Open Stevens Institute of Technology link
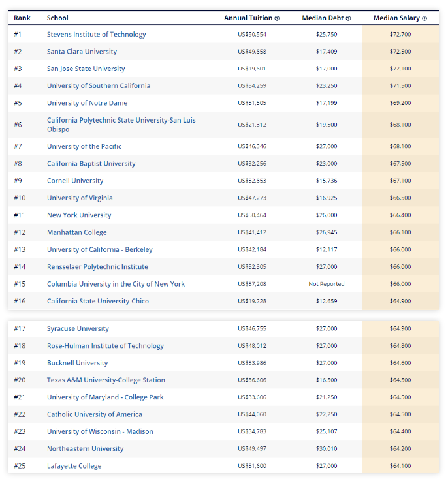Viewport: 448px width, 481px height. [97, 34]
